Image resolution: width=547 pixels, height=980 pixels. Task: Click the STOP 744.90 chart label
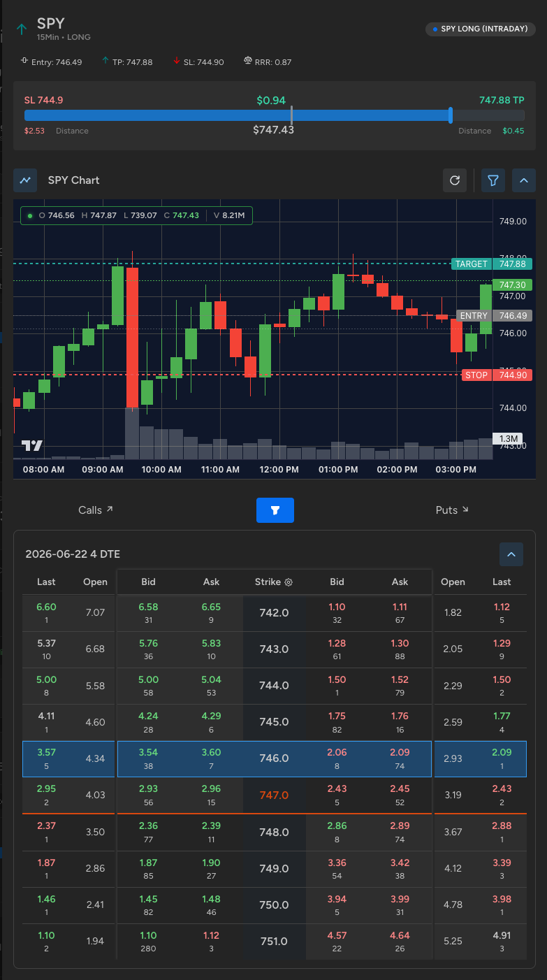[x=497, y=375]
